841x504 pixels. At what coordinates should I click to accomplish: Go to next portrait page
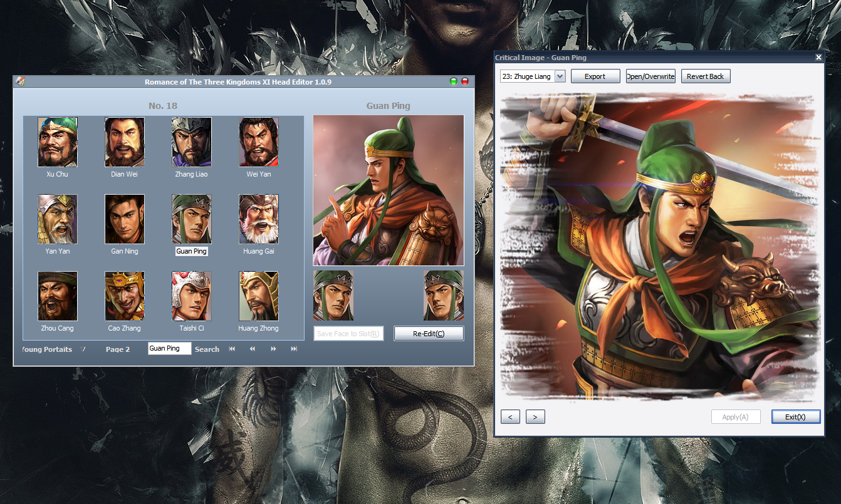point(273,349)
